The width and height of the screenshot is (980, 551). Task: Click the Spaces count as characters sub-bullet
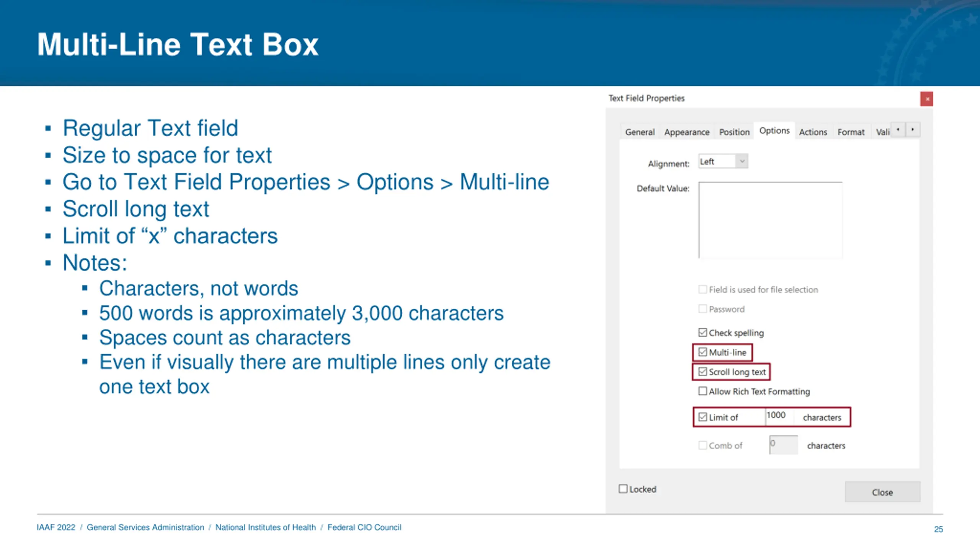pyautogui.click(x=225, y=337)
